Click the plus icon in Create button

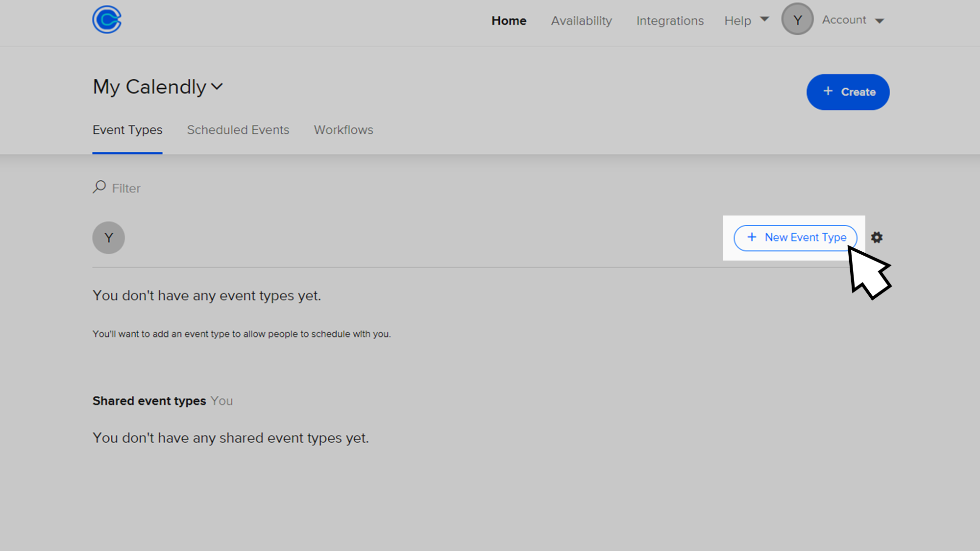tap(828, 91)
